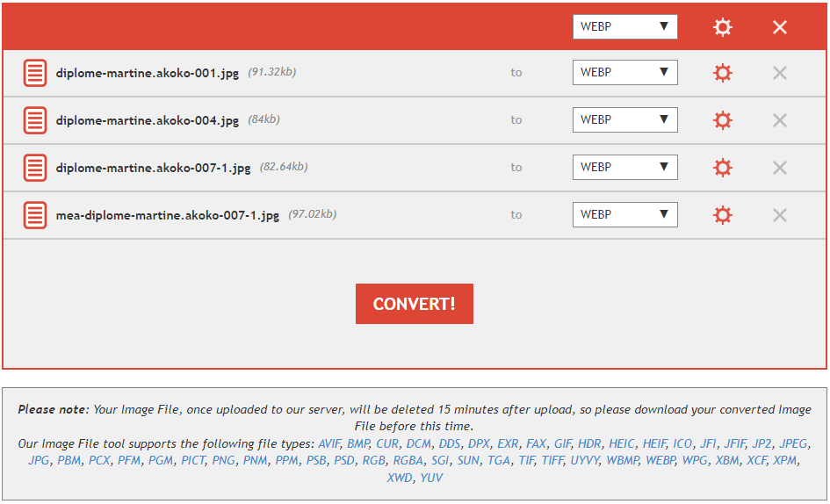Remove diplome-martine.akoko-001.jpg from the list

pos(780,73)
